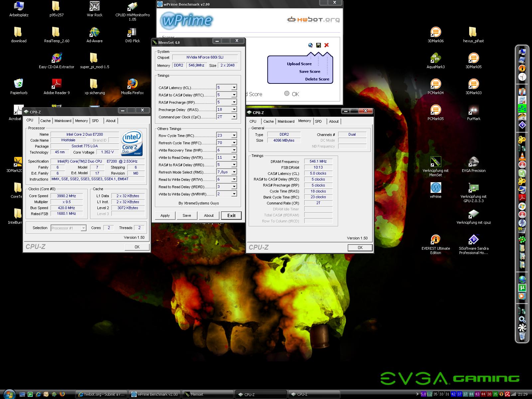Screen dimensions: 532x399
Task: Open SPD tab in left CPU-Z
Action: 95,121
